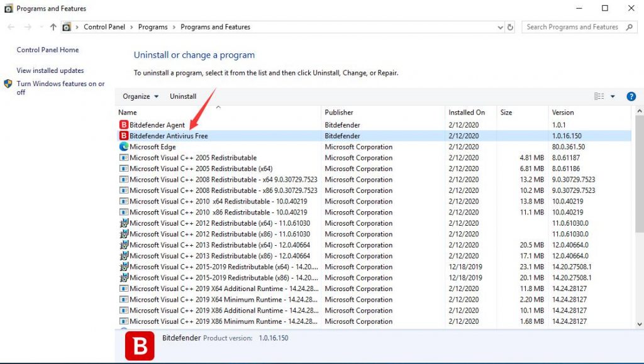Click the Programs and Features title bar icon
Viewport: 644px width, 364px height.
coord(8,8)
